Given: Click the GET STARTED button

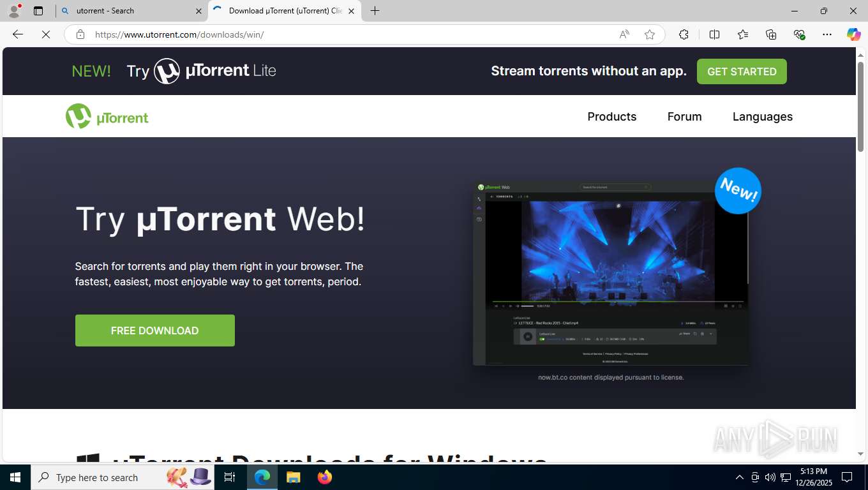Looking at the screenshot, I should 742,71.
